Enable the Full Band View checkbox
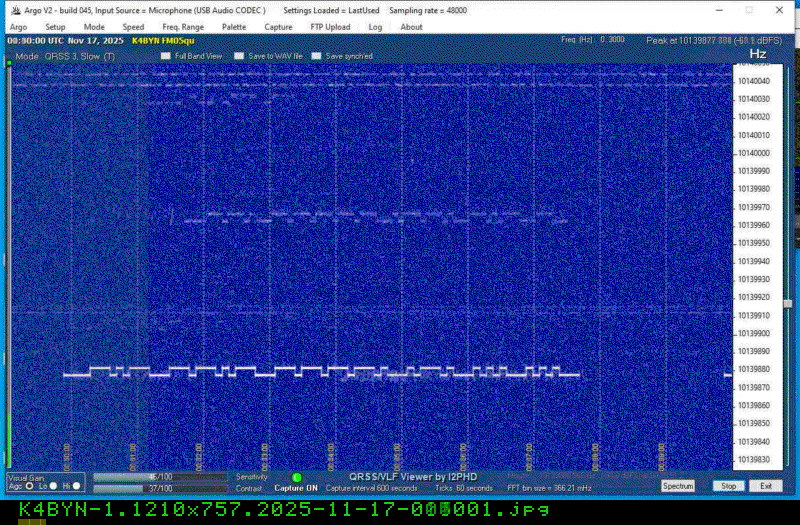 click(166, 57)
